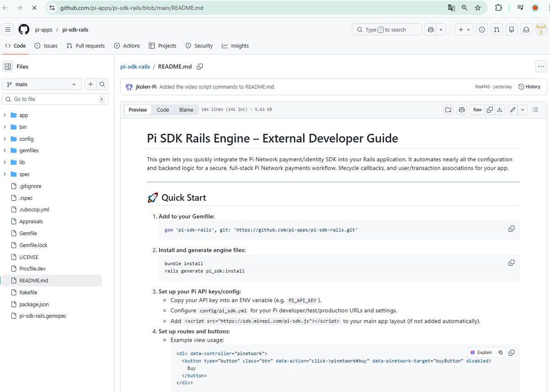Image resolution: width=550 pixels, height=392 pixels.
Task: Stop page loading in browser toolbar
Action: (35, 8)
